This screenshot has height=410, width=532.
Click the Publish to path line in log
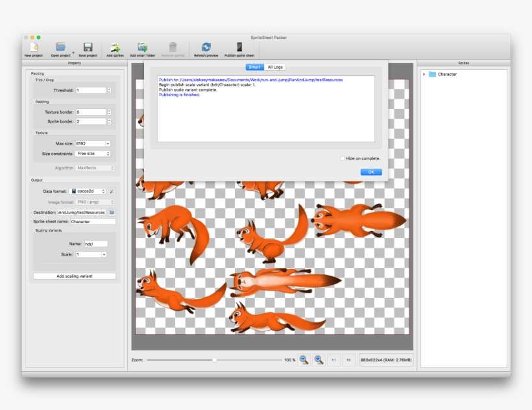coord(250,80)
